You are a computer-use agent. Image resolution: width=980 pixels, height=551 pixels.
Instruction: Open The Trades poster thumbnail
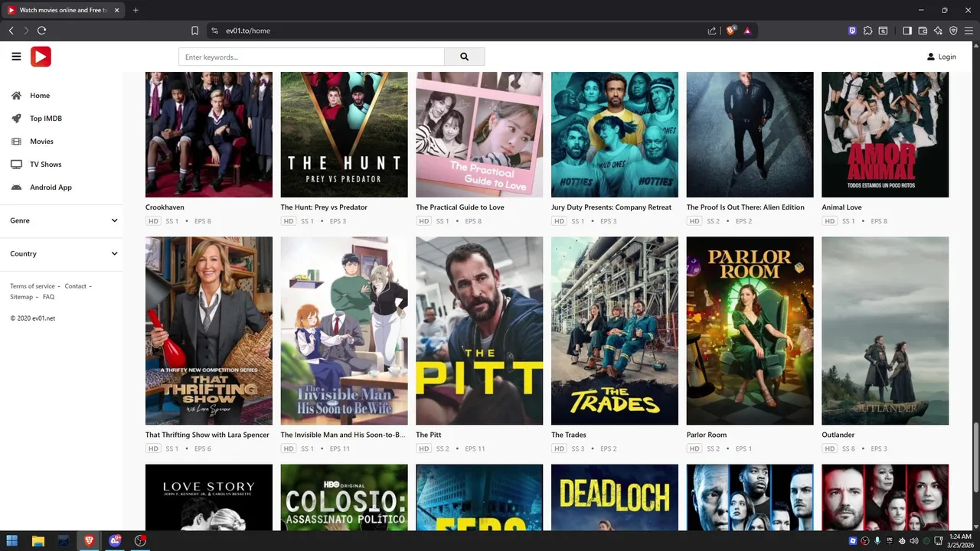(615, 331)
